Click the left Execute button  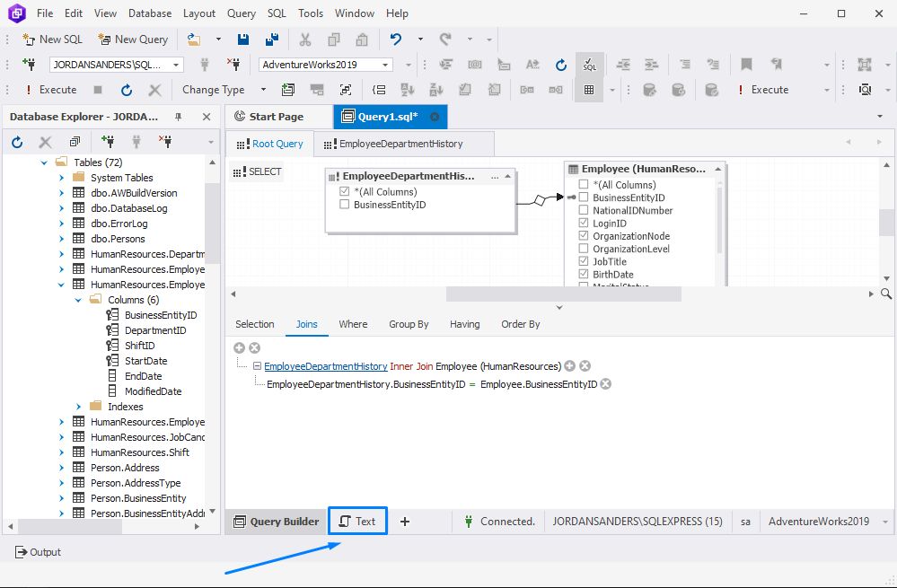(50, 90)
